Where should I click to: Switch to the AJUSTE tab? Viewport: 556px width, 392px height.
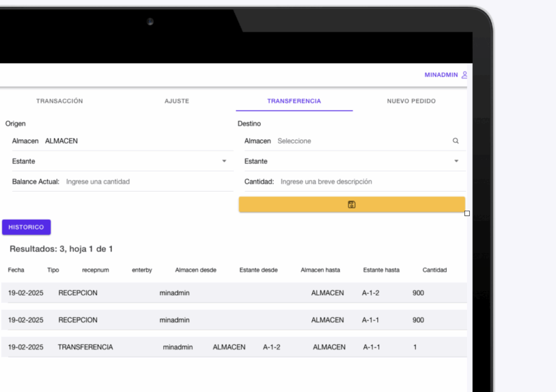pos(176,101)
